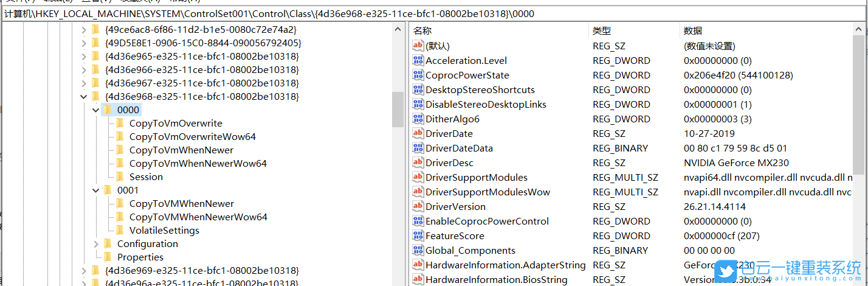The image size is (868, 286).
Task: Collapse the {4d36e968-e325-11ce-bfc1-08002be10318} key
Action: tap(84, 97)
